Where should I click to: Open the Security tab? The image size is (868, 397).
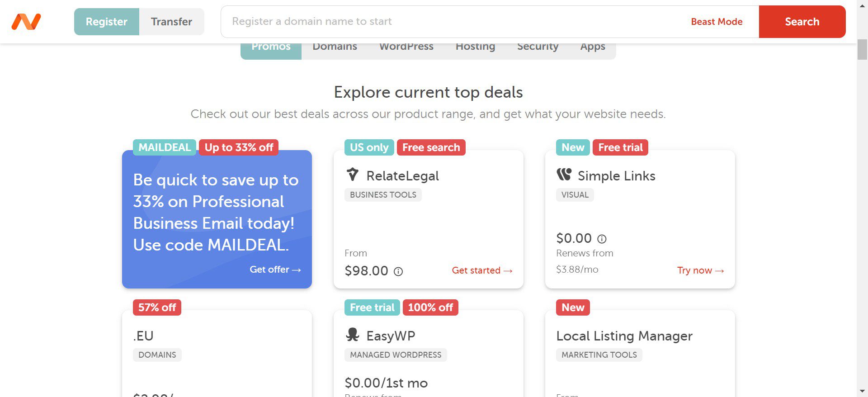point(538,47)
